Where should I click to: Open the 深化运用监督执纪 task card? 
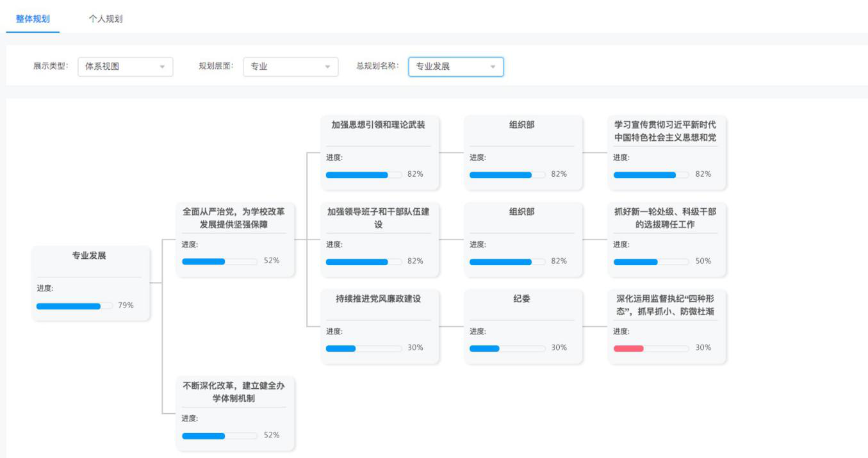click(x=666, y=326)
